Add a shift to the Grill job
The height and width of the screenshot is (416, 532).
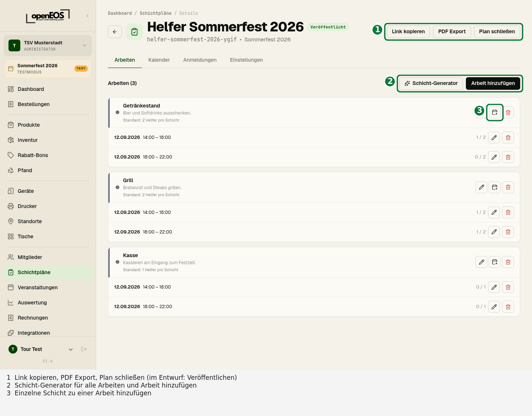tap(495, 187)
